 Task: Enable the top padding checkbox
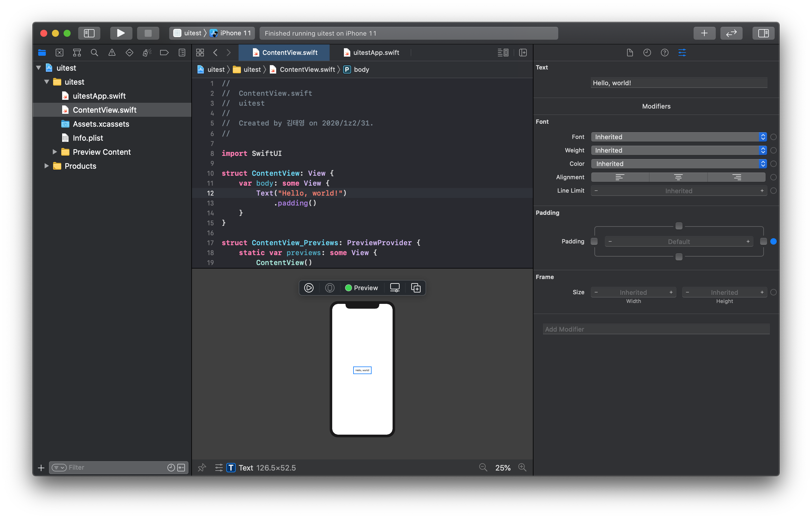pos(679,226)
